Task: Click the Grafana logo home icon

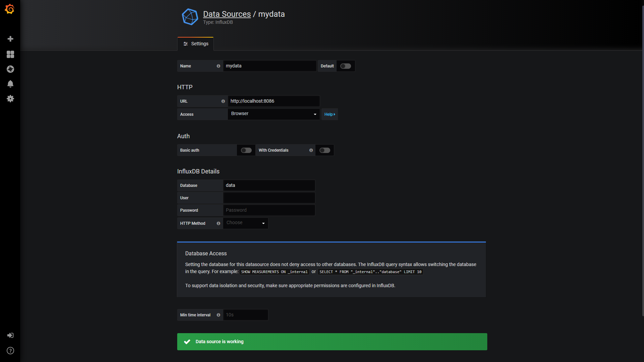Action: point(10,9)
